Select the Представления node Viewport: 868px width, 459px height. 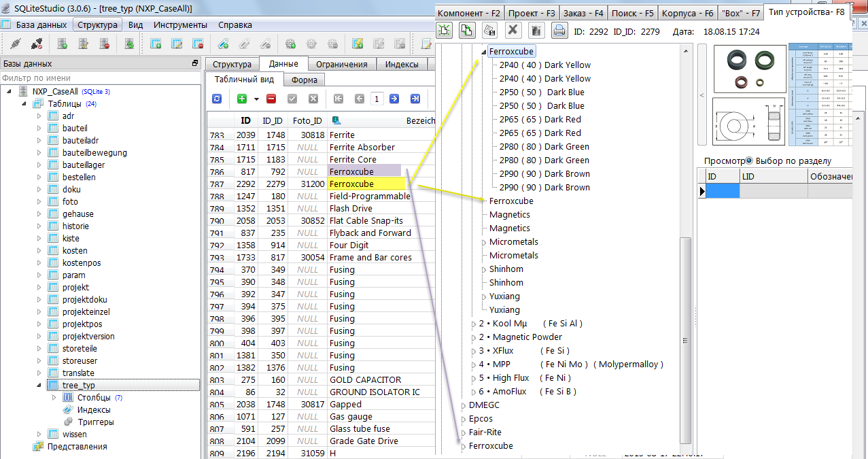[77, 446]
